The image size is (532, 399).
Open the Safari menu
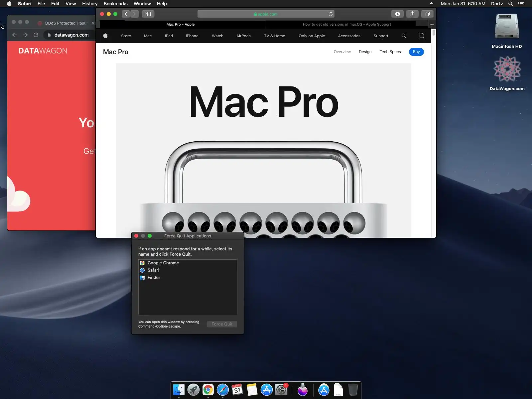pyautogui.click(x=25, y=4)
